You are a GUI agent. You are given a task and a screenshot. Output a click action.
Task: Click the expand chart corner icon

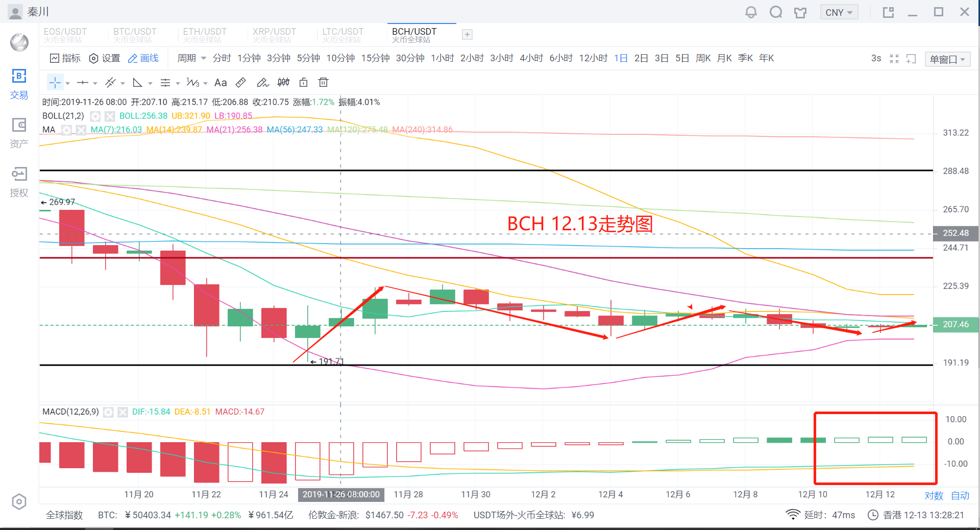tap(912, 59)
